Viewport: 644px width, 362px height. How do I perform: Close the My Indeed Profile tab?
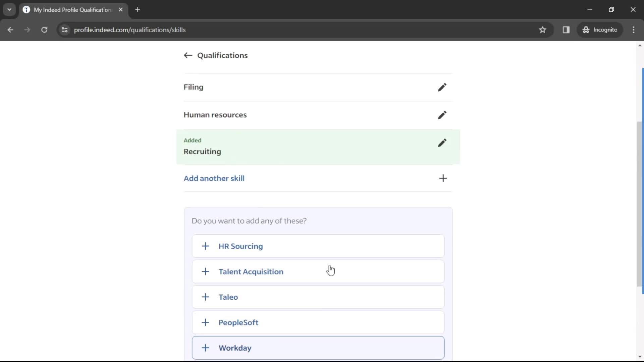pos(121,10)
